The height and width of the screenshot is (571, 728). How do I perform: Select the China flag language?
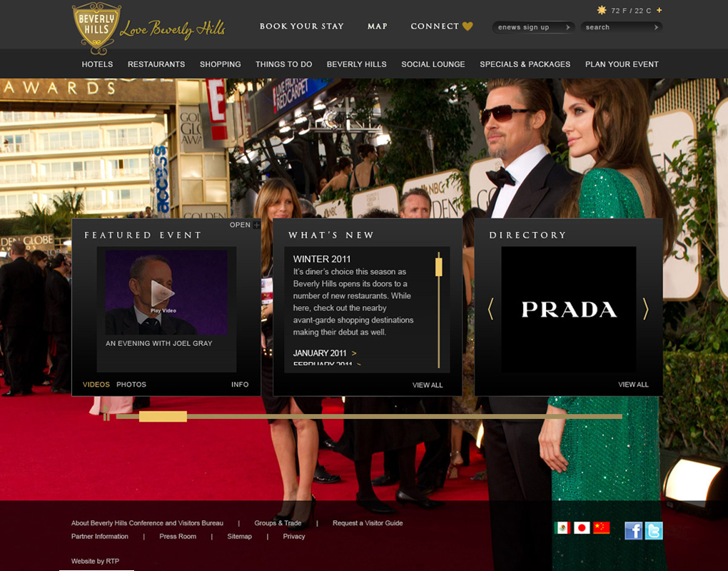point(602,528)
